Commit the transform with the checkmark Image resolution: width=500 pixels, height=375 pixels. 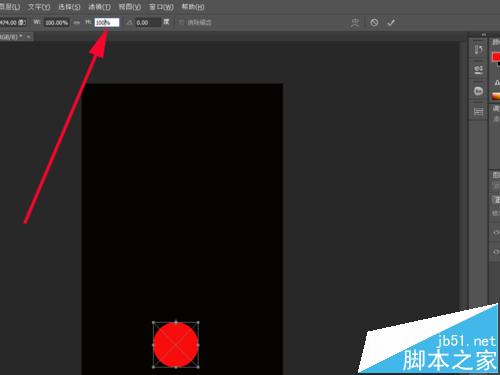[x=391, y=23]
